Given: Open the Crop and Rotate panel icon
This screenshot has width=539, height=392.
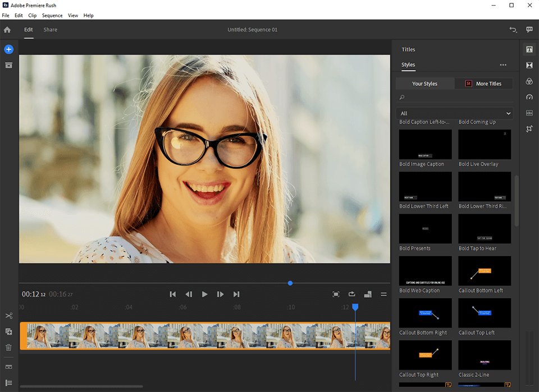Looking at the screenshot, I should [529, 129].
